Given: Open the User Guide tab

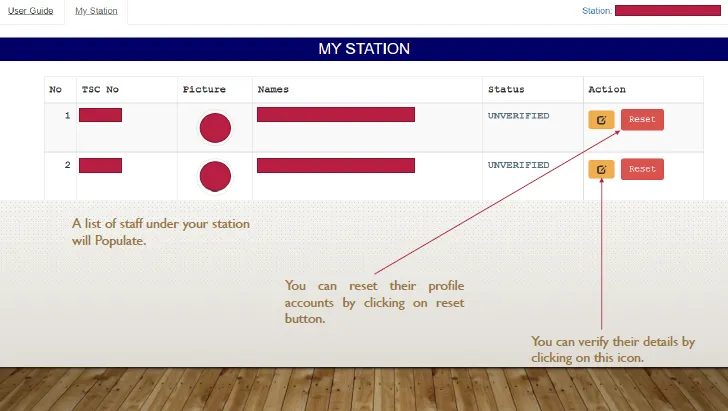Looking at the screenshot, I should [x=31, y=11].
